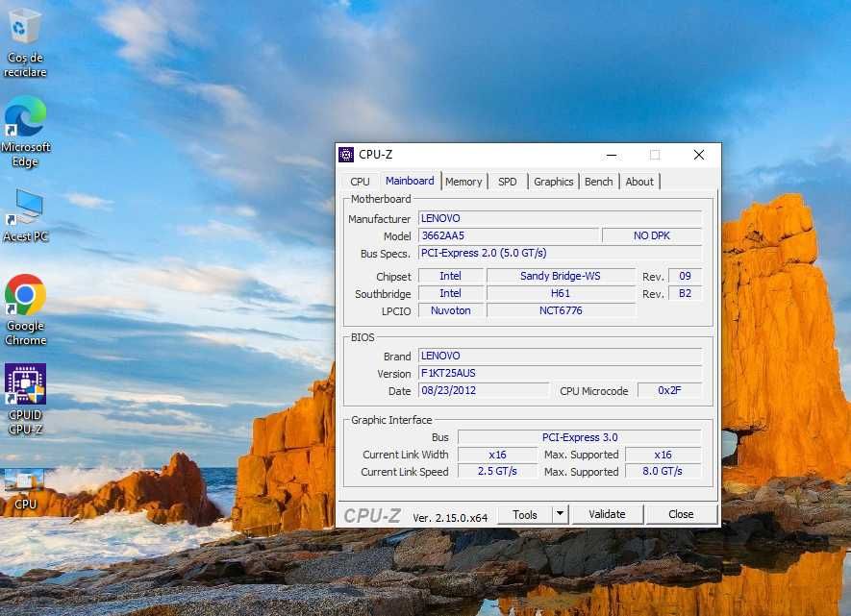
Task: Select the CPU image file on desktop
Action: click(x=25, y=490)
